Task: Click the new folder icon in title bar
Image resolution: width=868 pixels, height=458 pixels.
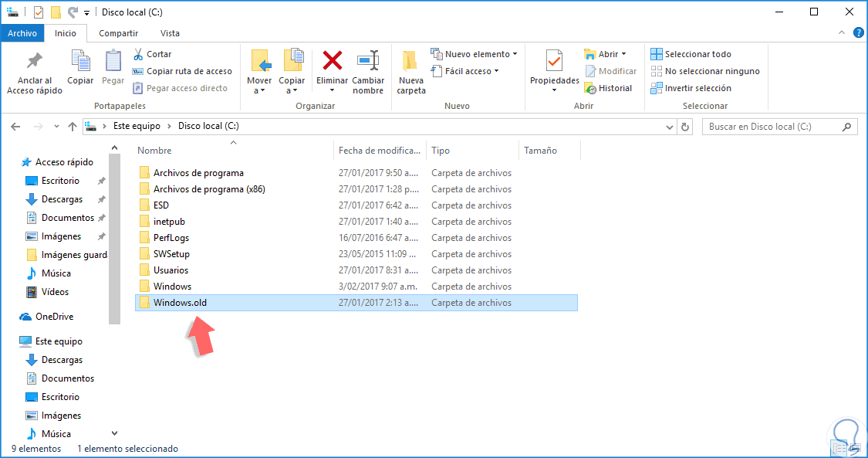Action: tap(56, 12)
